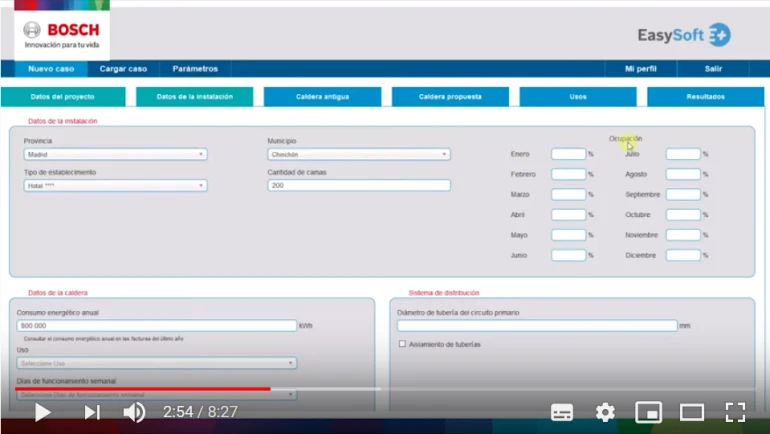Screen dimensions: 770x434
Task: Click Mayo occupancy field
Action: (x=568, y=235)
